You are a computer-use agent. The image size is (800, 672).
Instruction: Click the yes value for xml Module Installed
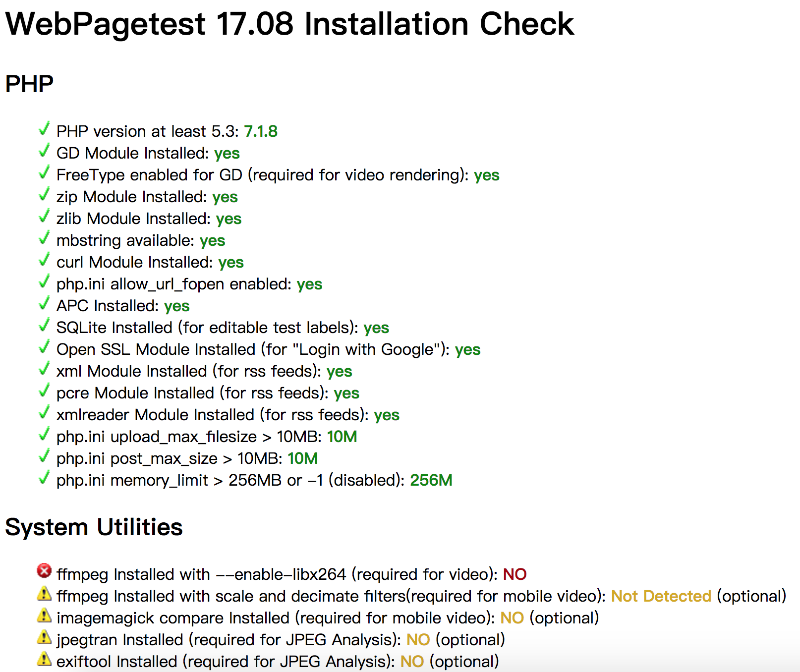tap(340, 372)
